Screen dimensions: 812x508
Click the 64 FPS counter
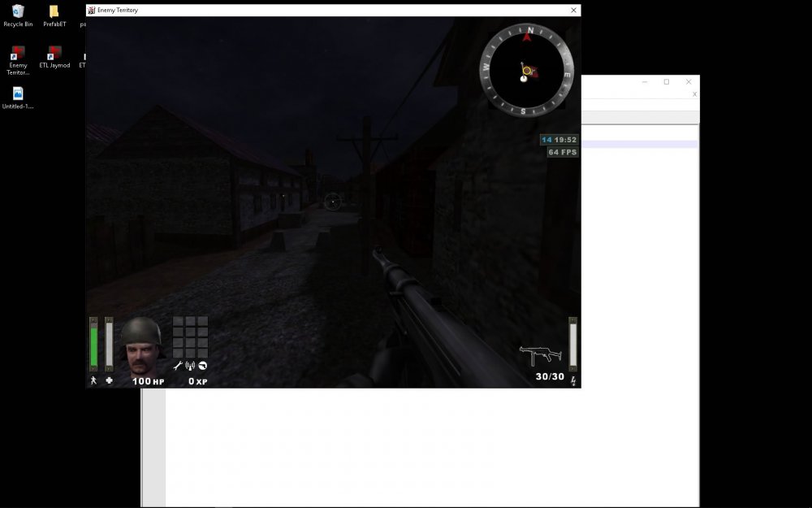pos(563,153)
